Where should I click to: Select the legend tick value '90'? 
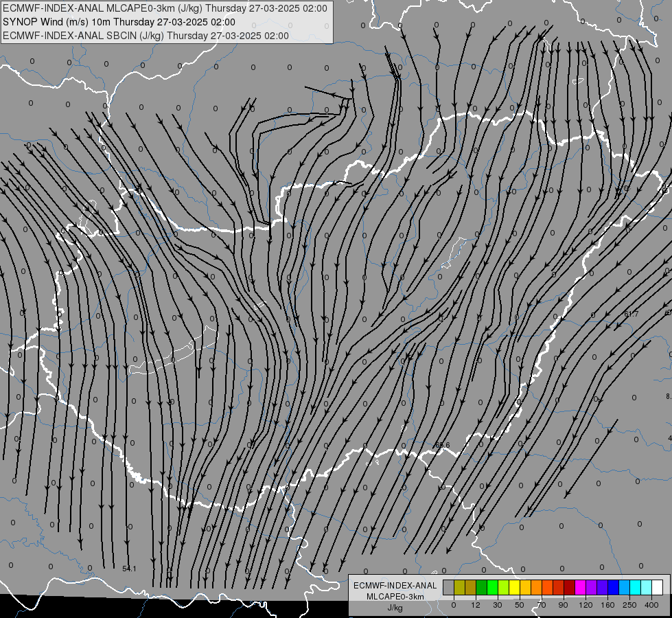click(x=563, y=605)
